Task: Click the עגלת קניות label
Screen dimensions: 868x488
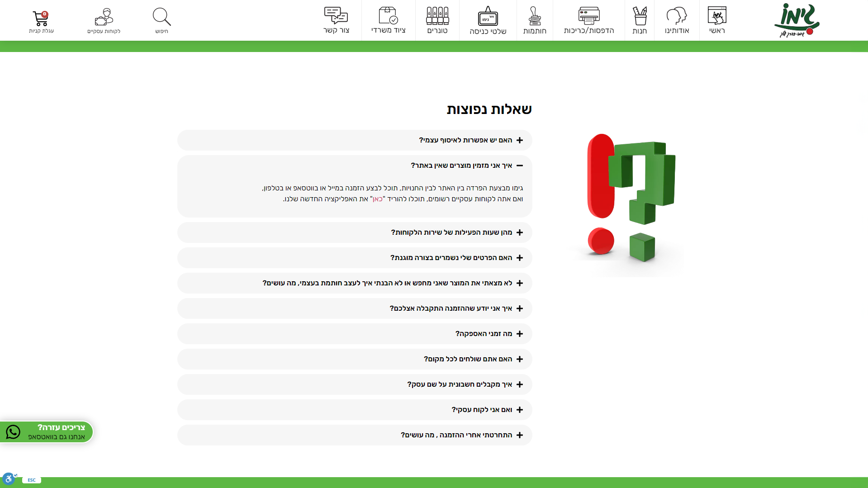Action: point(41,31)
